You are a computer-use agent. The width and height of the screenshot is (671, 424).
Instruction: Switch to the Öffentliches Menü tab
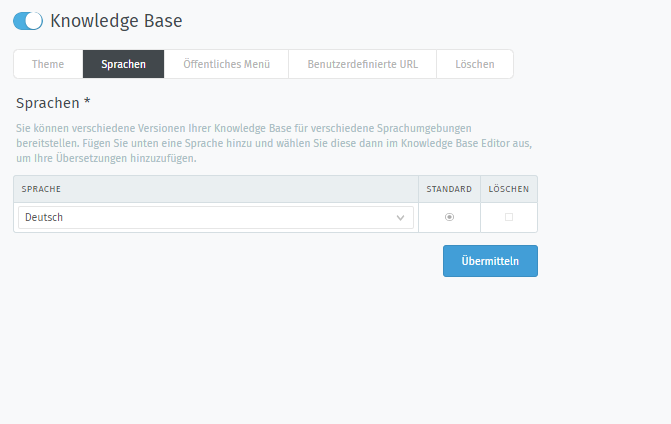226,64
